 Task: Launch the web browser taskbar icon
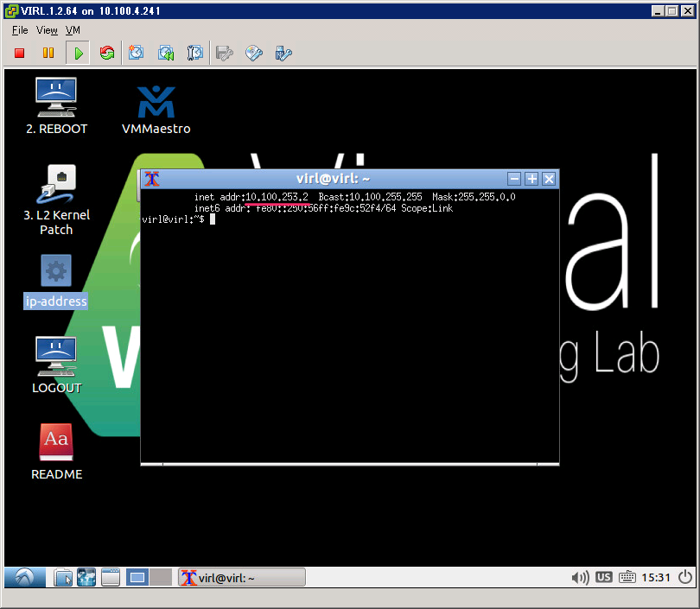[x=86, y=577]
